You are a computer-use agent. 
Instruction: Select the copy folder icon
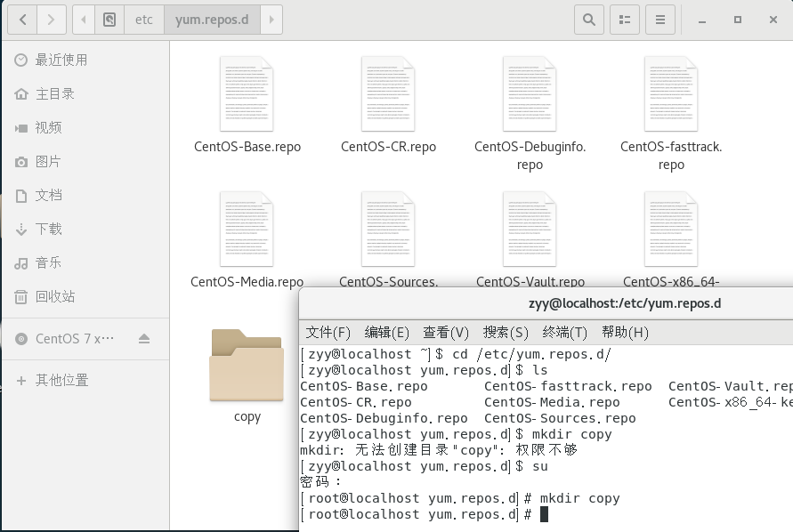(247, 365)
